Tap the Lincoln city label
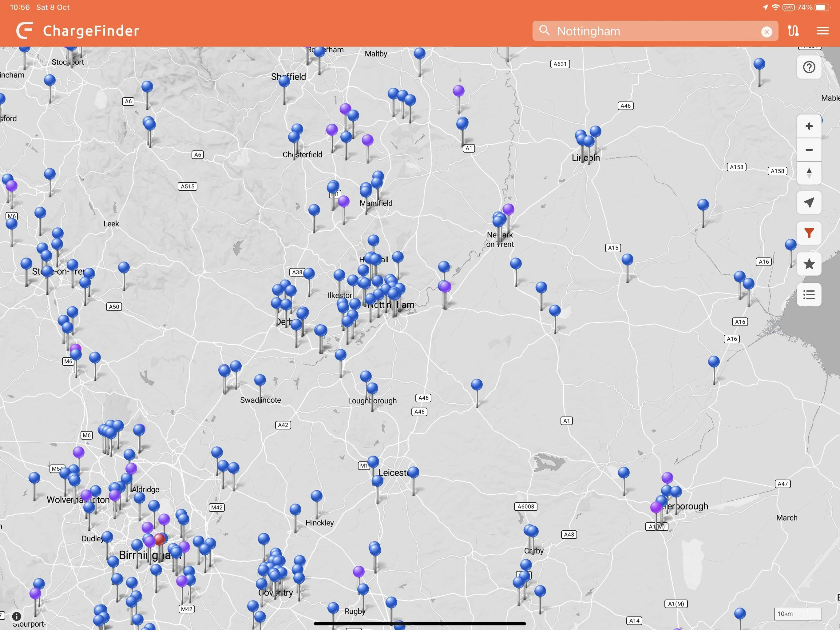The width and height of the screenshot is (840, 630). point(586,158)
